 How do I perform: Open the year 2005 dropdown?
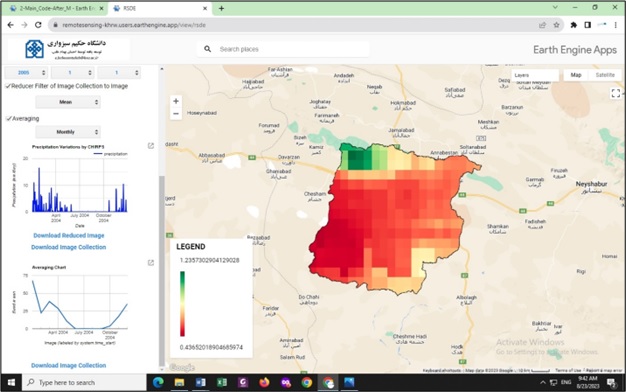click(26, 73)
